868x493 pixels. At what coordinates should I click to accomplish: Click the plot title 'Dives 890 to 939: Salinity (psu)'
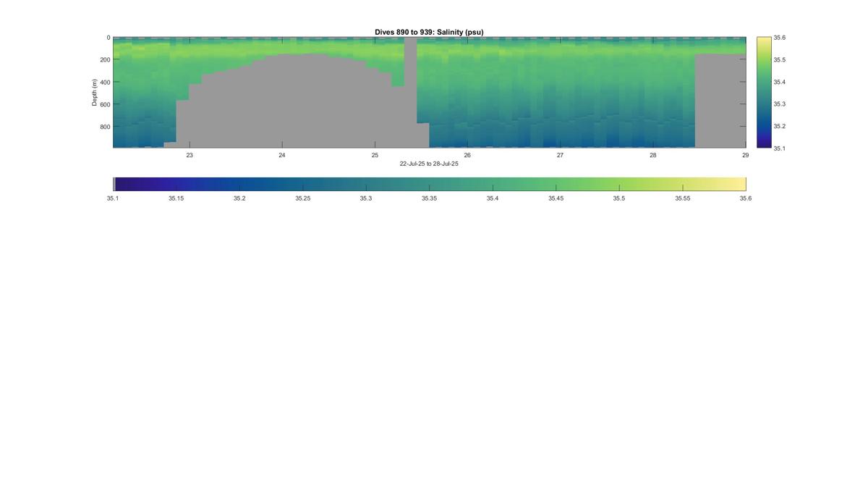[429, 32]
